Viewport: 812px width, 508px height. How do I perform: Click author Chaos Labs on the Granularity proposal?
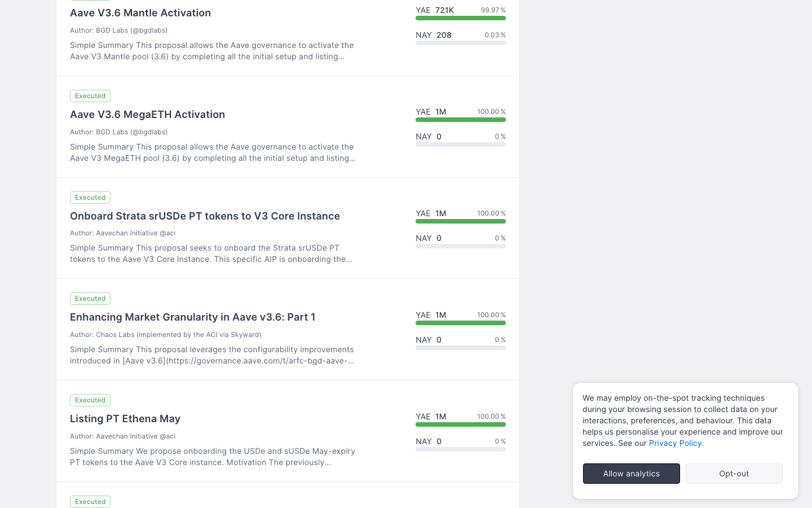pyautogui.click(x=165, y=334)
